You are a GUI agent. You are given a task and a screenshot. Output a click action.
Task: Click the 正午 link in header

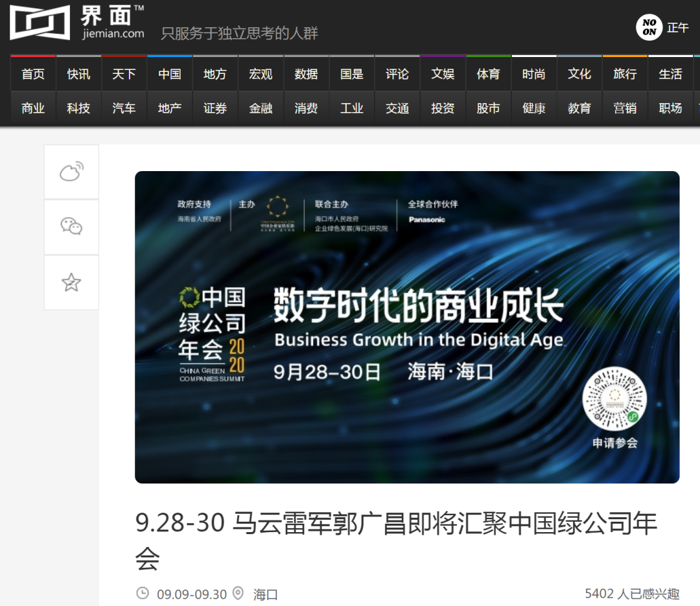678,28
